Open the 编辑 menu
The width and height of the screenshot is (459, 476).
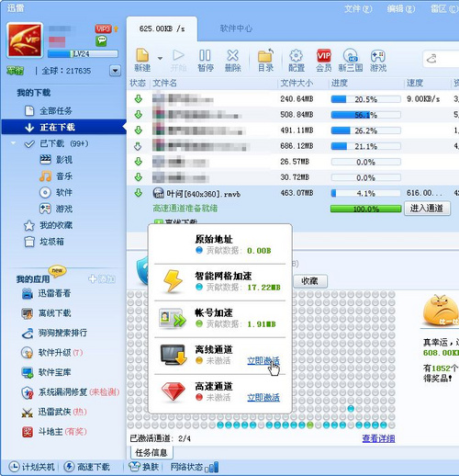tap(401, 8)
